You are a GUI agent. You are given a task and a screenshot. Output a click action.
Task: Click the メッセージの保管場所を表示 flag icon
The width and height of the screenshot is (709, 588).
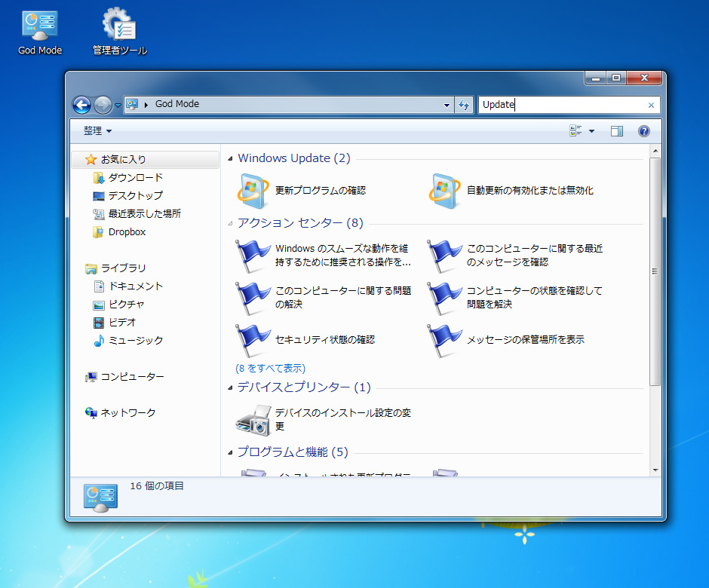[x=444, y=340]
